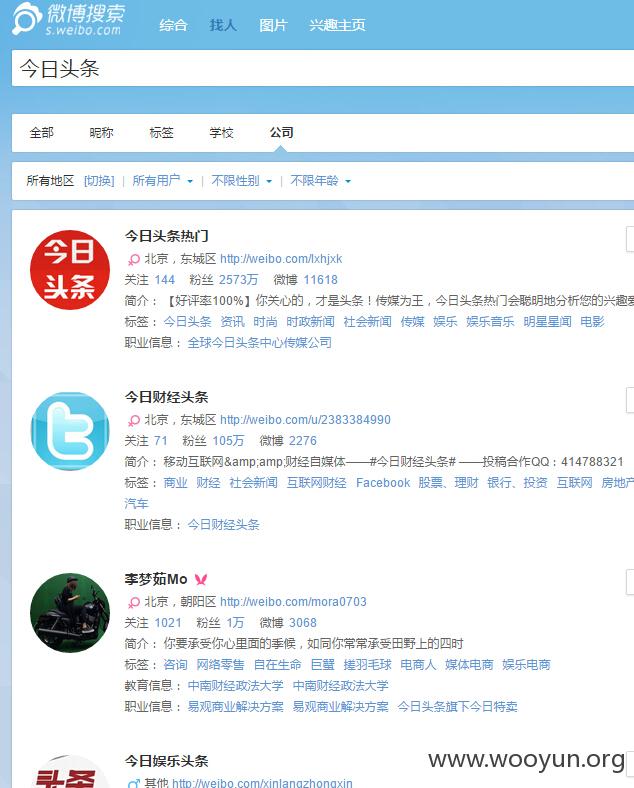Screen dimensions: 634x788
Task: Open link weibo.com/xinlangzhongxin
Action: [x=262, y=783]
